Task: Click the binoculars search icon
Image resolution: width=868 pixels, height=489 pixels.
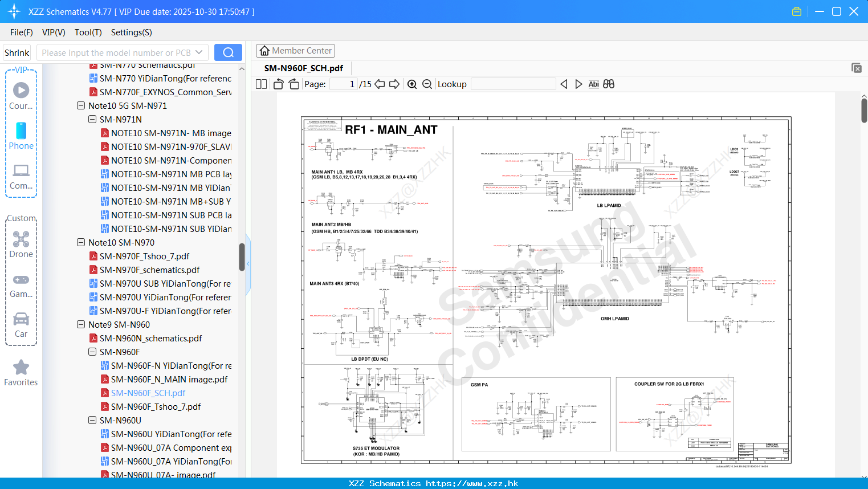Action: [609, 84]
